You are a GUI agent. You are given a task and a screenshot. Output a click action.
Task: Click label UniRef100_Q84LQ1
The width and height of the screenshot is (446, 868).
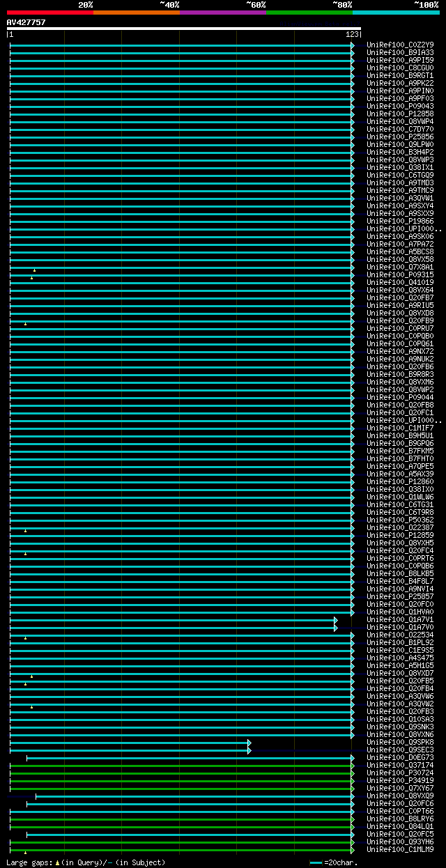tap(400, 826)
